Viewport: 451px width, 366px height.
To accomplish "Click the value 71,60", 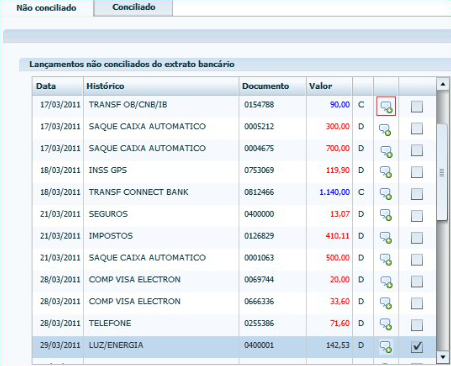I will (340, 323).
